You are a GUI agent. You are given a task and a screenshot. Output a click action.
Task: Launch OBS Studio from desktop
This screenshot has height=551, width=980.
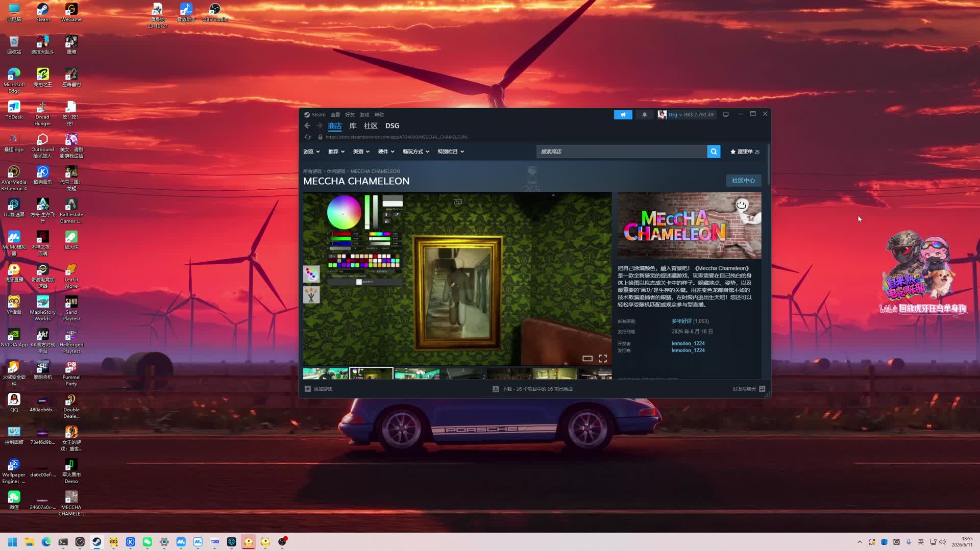pyautogui.click(x=215, y=13)
